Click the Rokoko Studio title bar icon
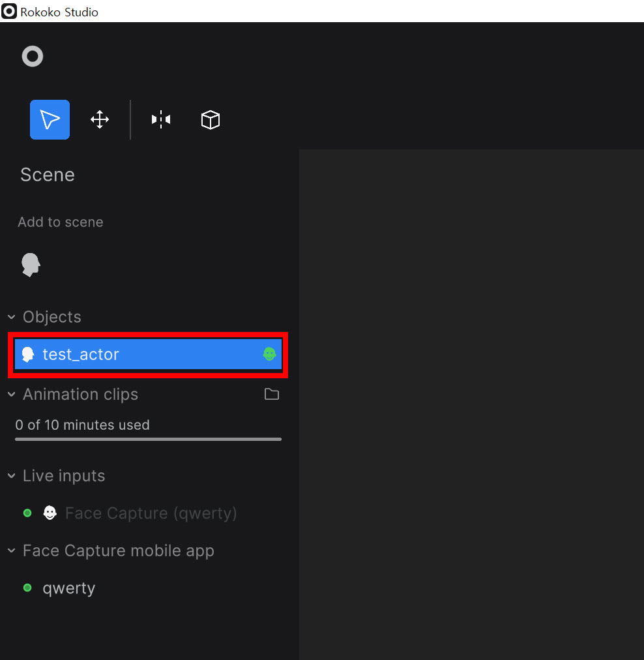This screenshot has width=644, height=660. tap(9, 11)
